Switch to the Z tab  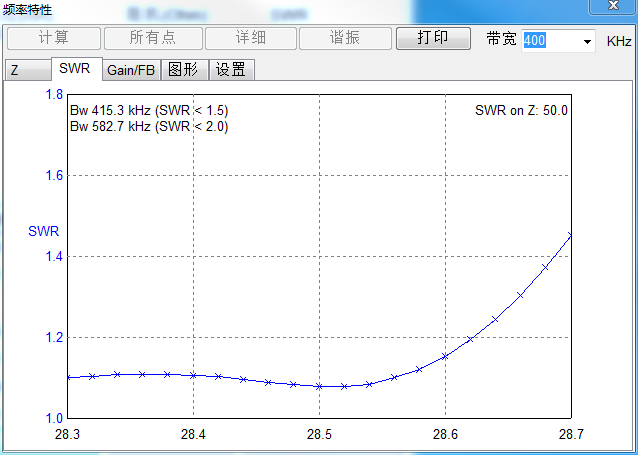(x=28, y=70)
